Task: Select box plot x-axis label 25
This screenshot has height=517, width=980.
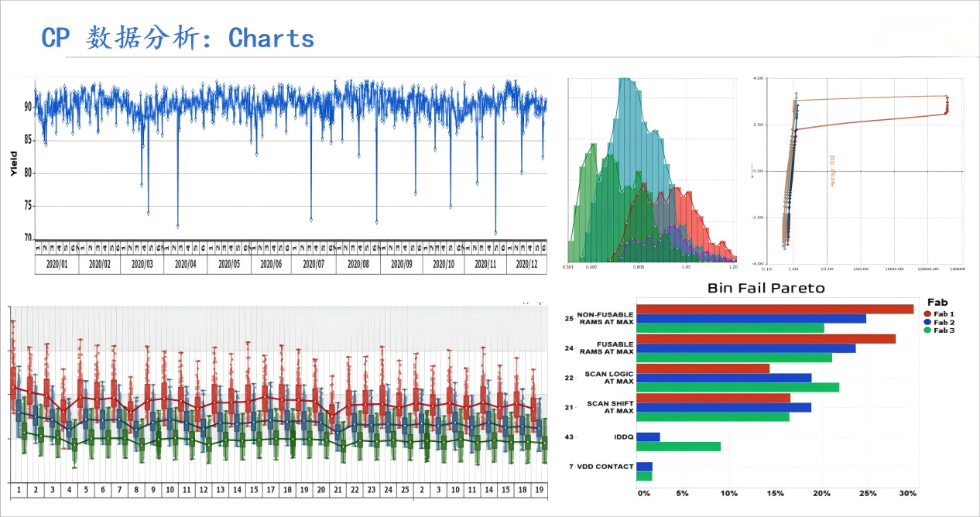Action: pyautogui.click(x=405, y=490)
